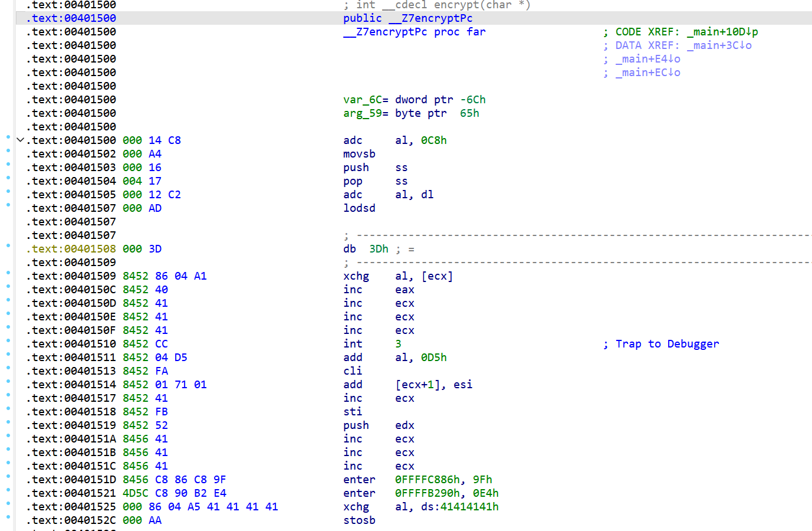The height and width of the screenshot is (531, 812).
Task: Select the cli instruction
Action: pyautogui.click(x=353, y=371)
